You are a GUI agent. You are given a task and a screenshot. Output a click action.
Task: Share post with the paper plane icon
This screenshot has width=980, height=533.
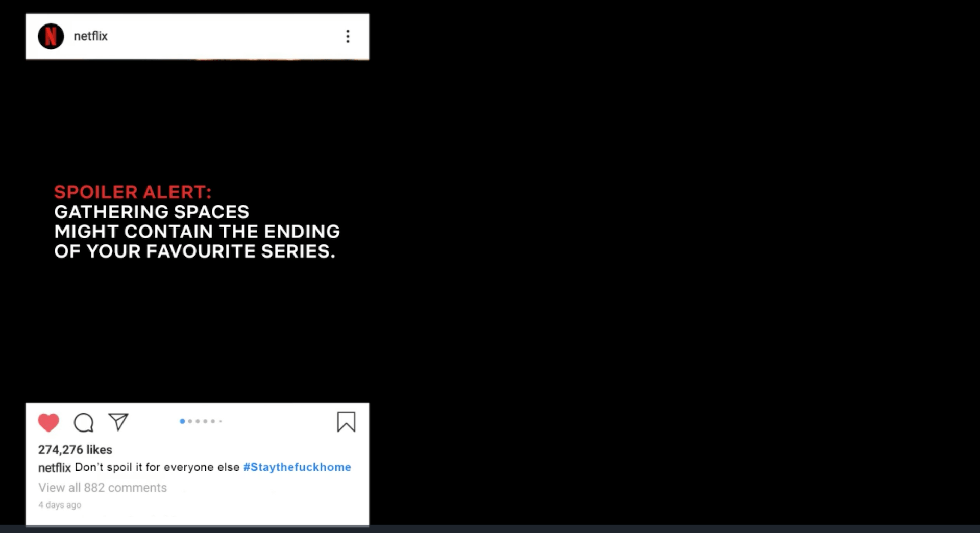point(118,422)
